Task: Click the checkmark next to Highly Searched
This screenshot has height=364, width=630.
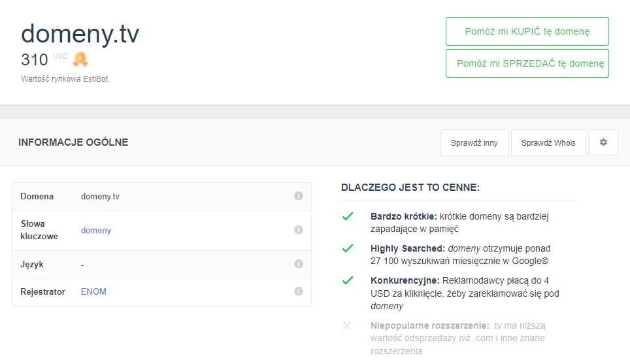Action: coord(348,248)
